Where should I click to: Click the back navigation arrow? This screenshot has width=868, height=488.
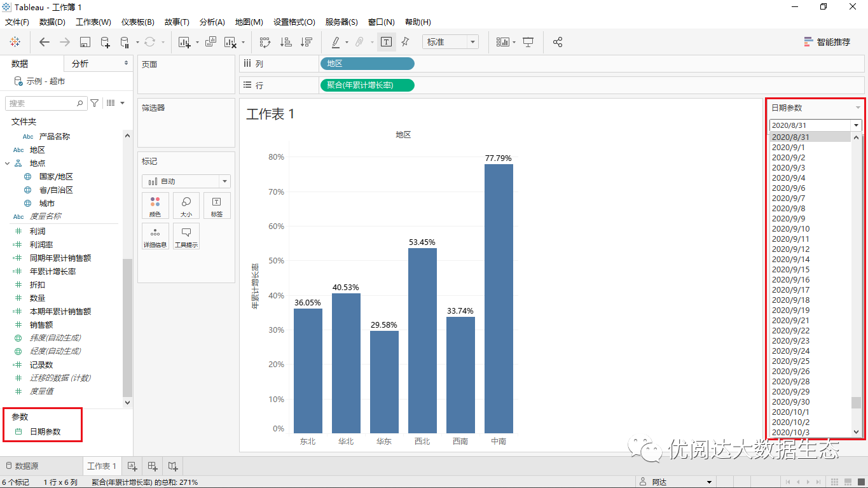point(44,42)
